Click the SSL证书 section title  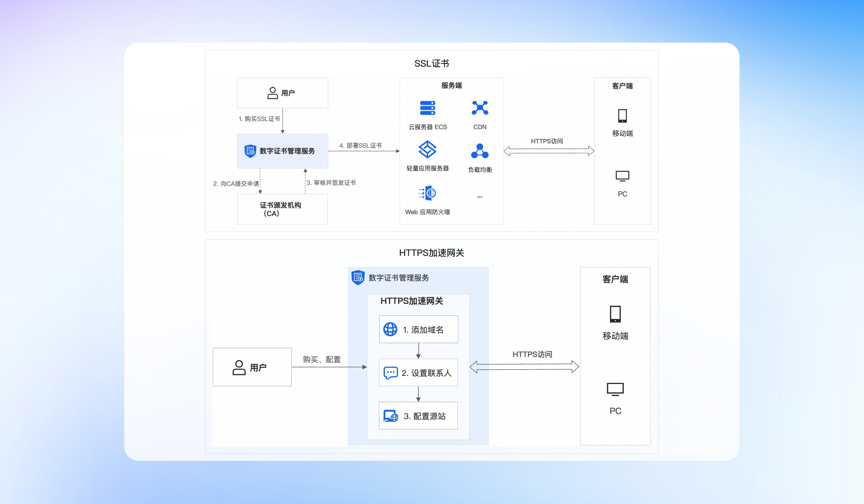431,63
